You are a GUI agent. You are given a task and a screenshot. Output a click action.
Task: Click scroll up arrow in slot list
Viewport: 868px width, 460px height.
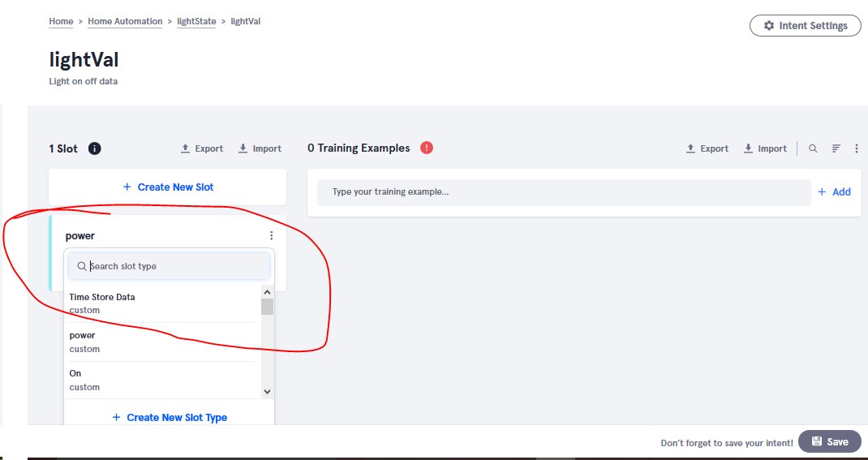(x=267, y=292)
